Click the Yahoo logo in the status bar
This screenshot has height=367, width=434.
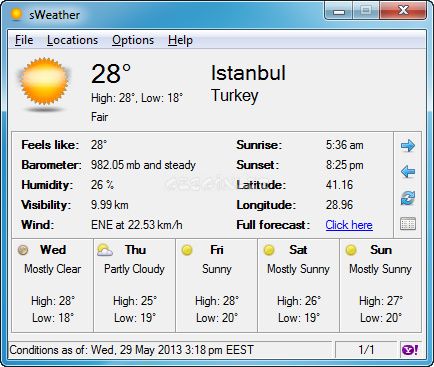[410, 350]
